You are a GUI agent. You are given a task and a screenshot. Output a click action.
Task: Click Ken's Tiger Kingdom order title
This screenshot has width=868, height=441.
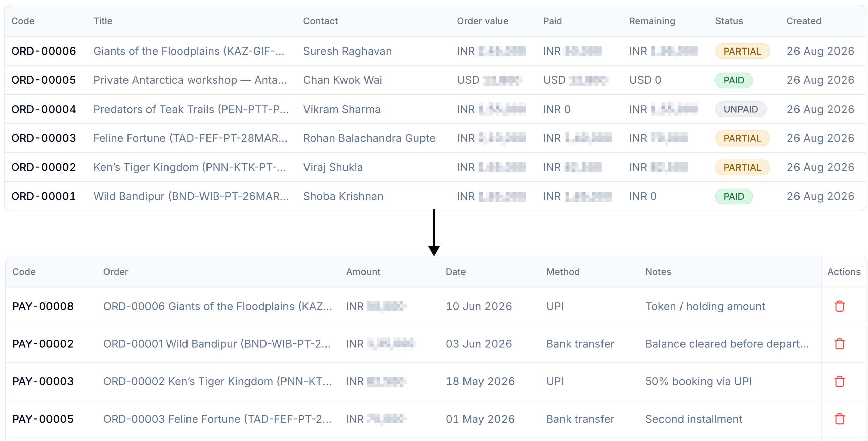coord(189,167)
